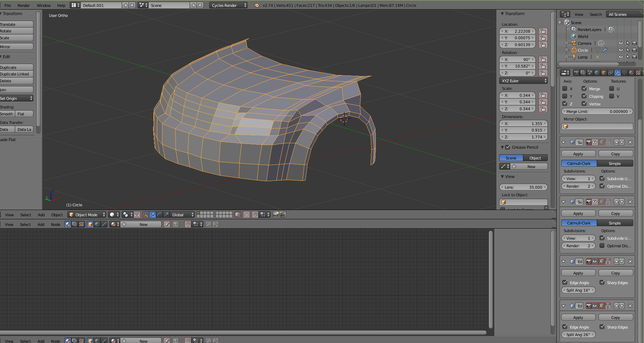Adjust the Merge Limit 0.000900 slider
The image size is (644, 343).
[x=597, y=111]
